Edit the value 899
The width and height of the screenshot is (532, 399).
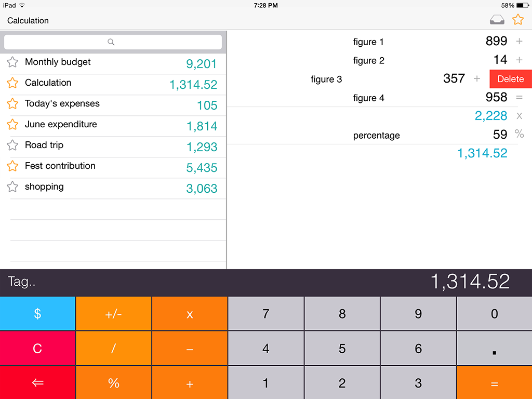point(496,41)
